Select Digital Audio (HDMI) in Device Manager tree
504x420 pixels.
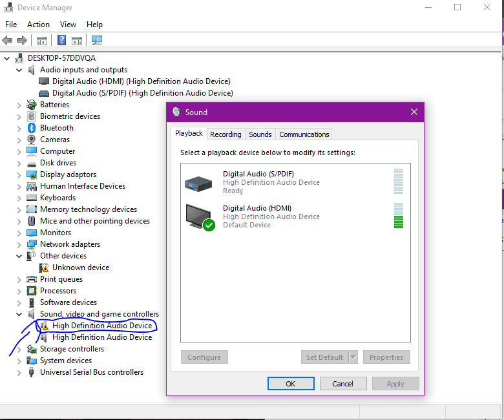click(x=141, y=81)
